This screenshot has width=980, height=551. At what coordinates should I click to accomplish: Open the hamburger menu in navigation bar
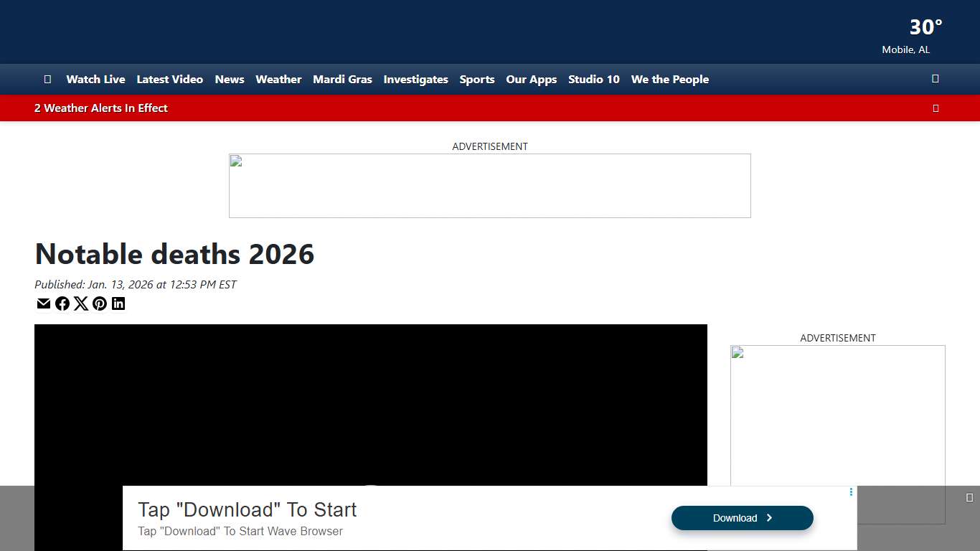coord(47,79)
